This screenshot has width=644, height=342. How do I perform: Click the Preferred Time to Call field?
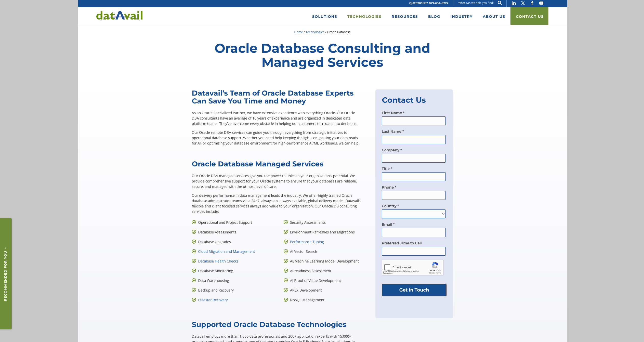(x=413, y=251)
